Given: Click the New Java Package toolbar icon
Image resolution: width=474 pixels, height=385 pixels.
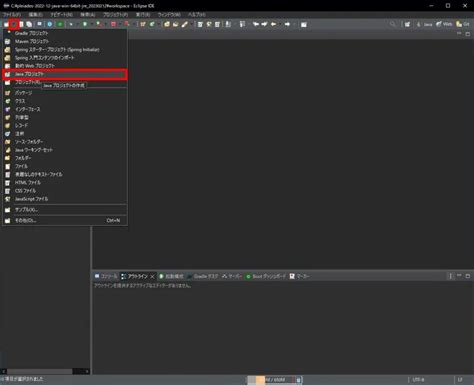Looking at the screenshot, I should [x=143, y=24].
